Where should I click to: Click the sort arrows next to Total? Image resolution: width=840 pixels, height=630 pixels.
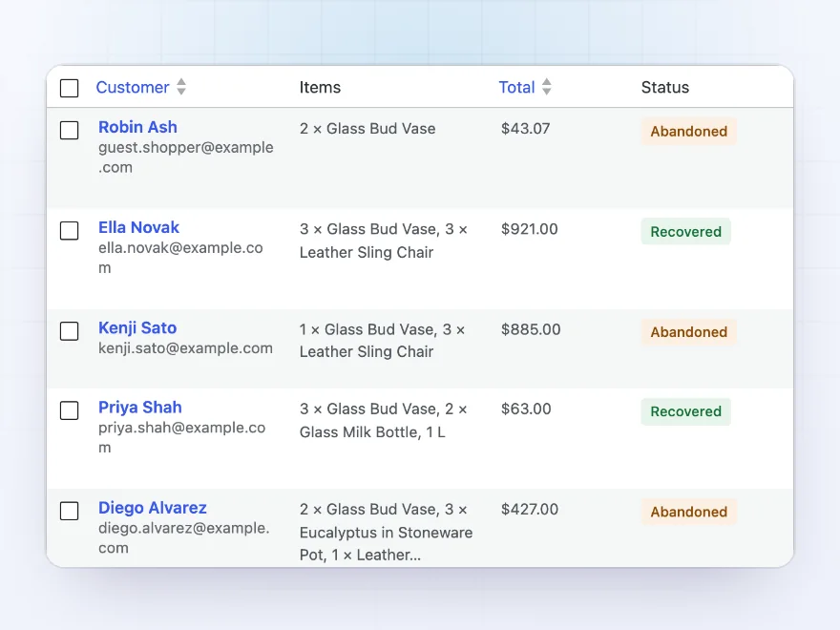point(546,87)
